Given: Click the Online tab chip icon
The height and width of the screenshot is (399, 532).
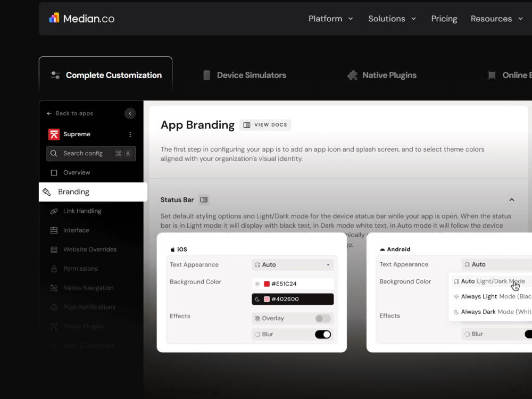Looking at the screenshot, I should click(492, 75).
